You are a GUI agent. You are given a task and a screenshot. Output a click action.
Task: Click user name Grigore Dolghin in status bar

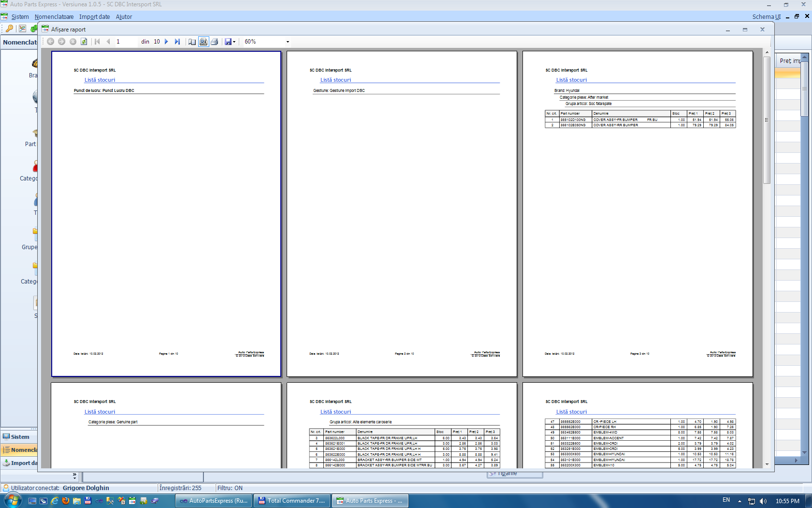(x=86, y=488)
